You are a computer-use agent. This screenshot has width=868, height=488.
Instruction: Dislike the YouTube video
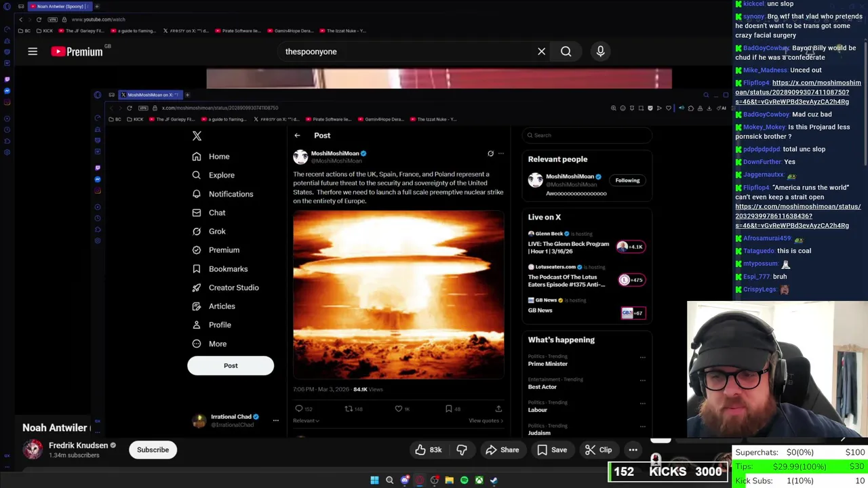tap(462, 450)
